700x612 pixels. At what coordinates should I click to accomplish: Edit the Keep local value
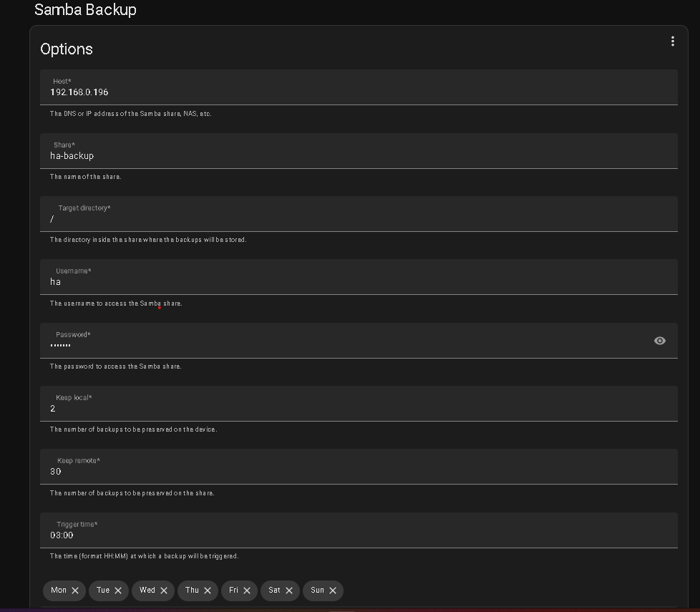pos(358,408)
